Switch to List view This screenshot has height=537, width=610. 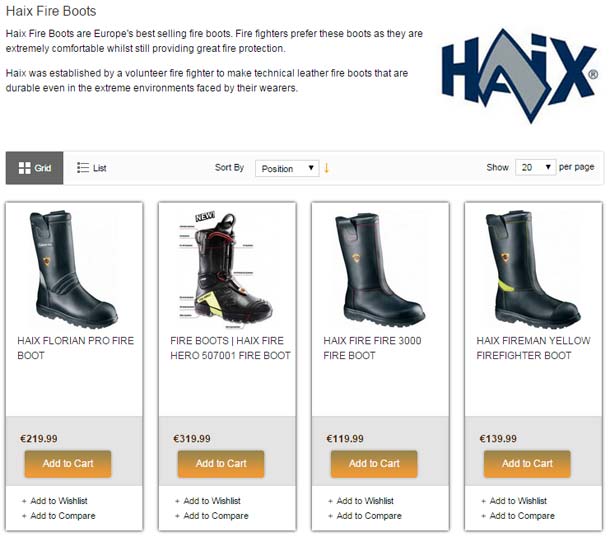point(92,168)
